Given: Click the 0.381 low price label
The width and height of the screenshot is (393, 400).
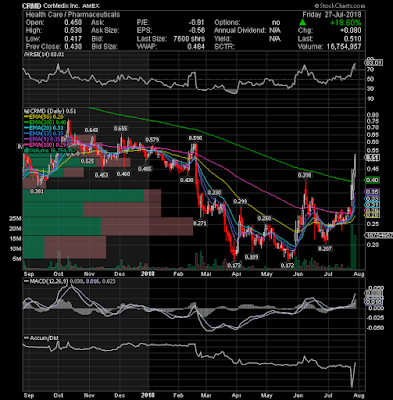Looking at the screenshot, I should tap(37, 191).
